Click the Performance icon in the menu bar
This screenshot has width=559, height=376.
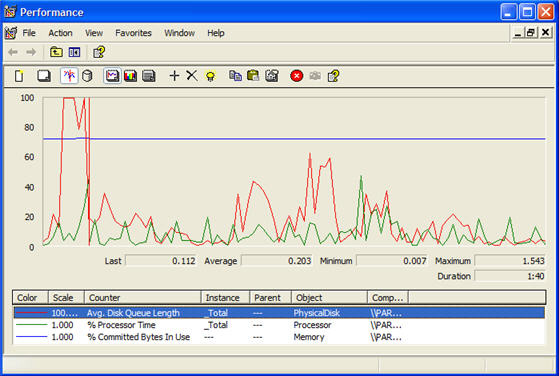[x=11, y=33]
